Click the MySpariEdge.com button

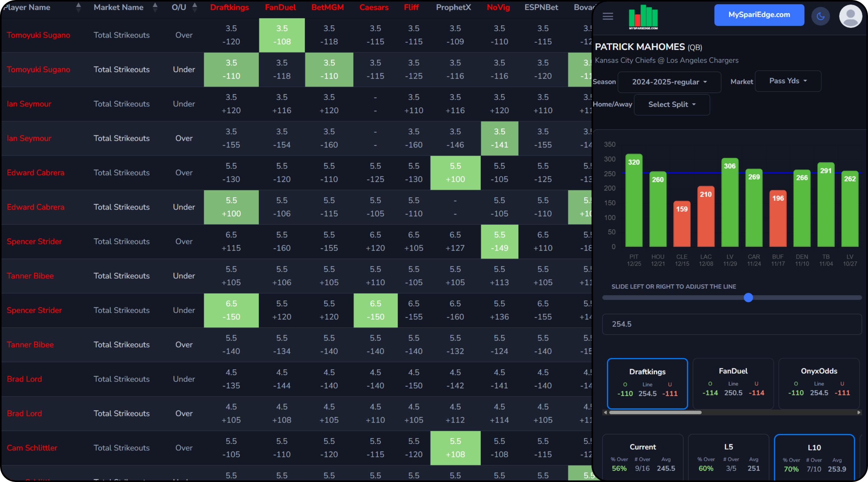[759, 15]
